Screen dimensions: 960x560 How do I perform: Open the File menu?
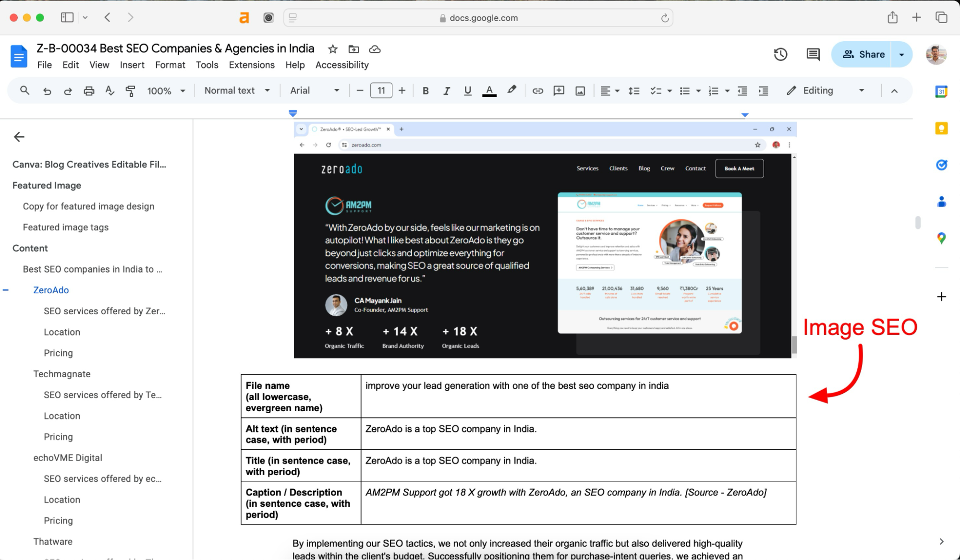coord(45,65)
